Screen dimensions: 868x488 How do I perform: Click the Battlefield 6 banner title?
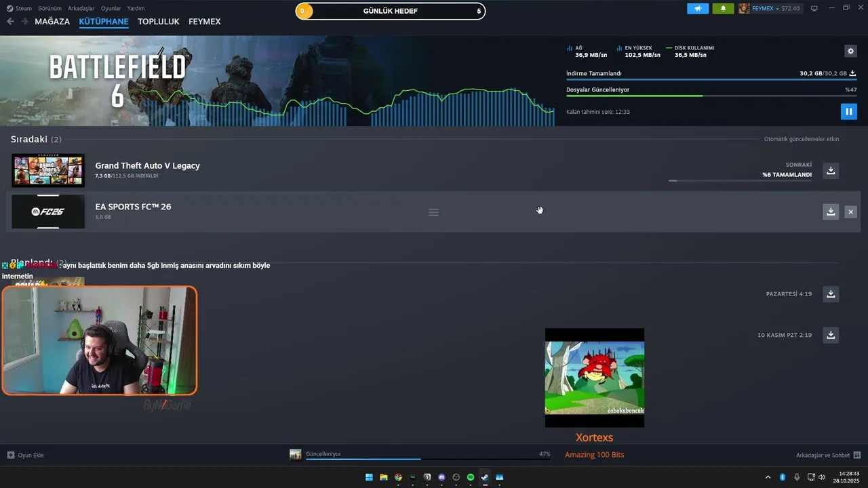point(117,81)
